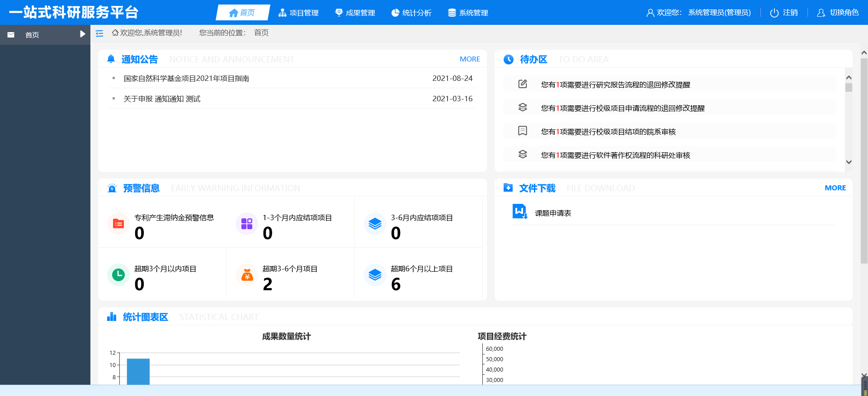Click the todo list scroll up arrow
This screenshot has height=396, width=868.
pos(849,77)
